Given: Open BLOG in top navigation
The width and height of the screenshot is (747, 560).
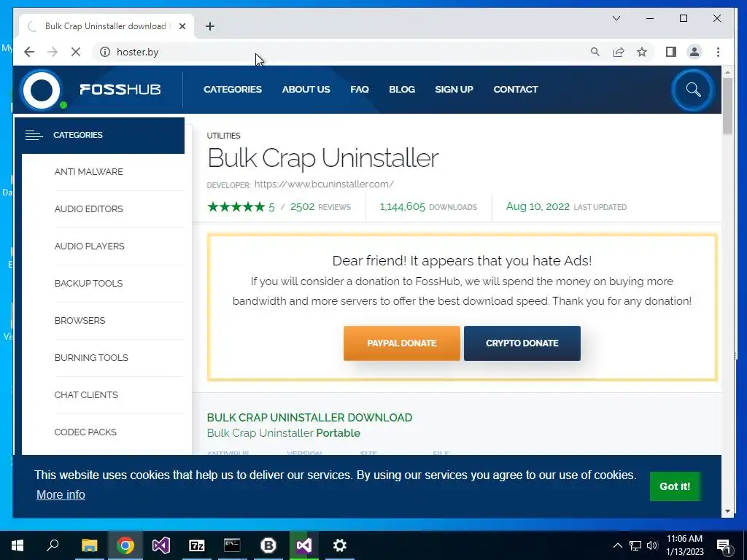Looking at the screenshot, I should (402, 90).
